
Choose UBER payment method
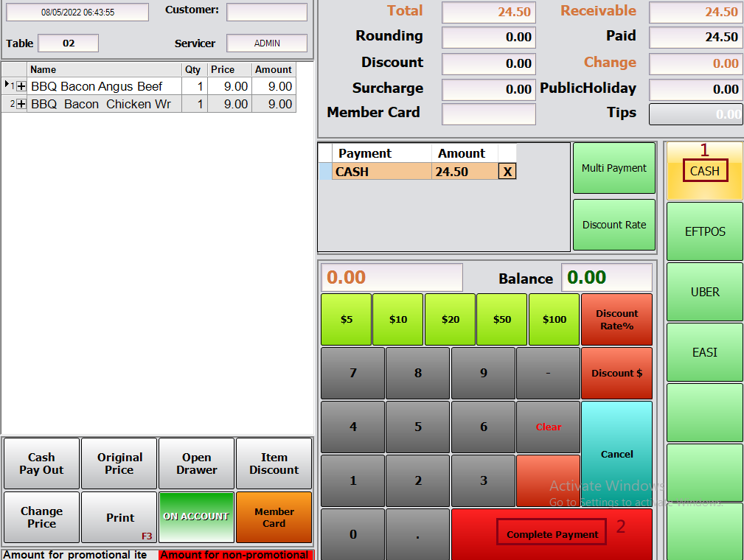pyautogui.click(x=705, y=292)
